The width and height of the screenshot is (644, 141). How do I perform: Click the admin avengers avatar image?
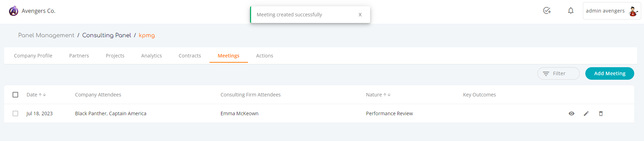click(633, 11)
